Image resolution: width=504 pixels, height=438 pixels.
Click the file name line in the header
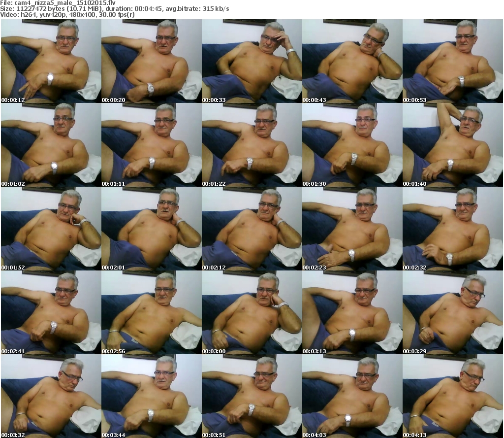(58, 3)
